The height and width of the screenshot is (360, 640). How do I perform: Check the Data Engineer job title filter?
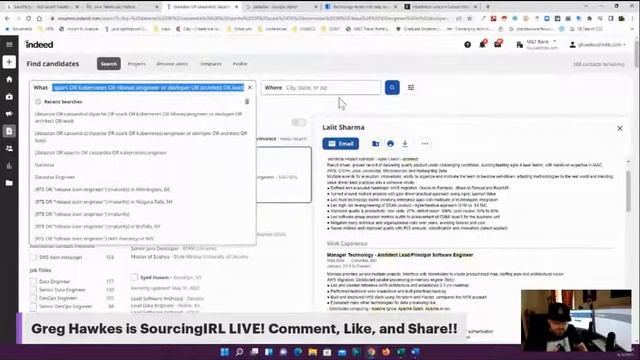(x=33, y=281)
